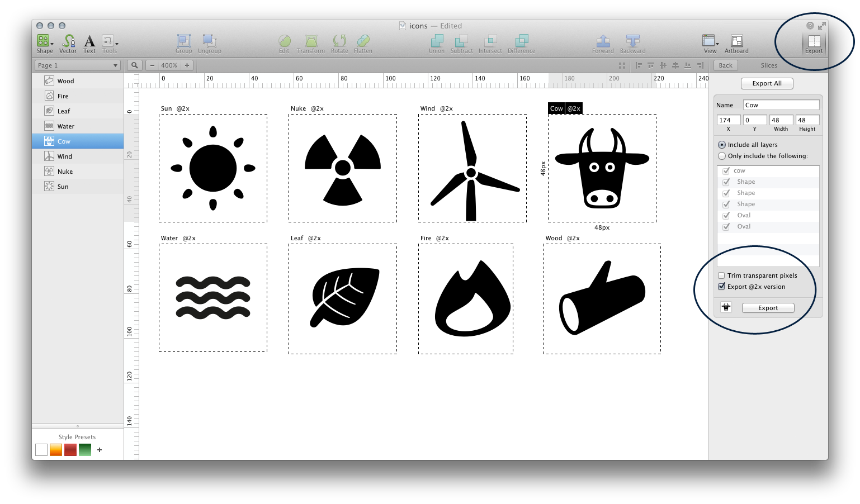Image resolution: width=860 pixels, height=504 pixels.
Task: Uncheck Export @2x version checkbox
Action: pyautogui.click(x=722, y=287)
